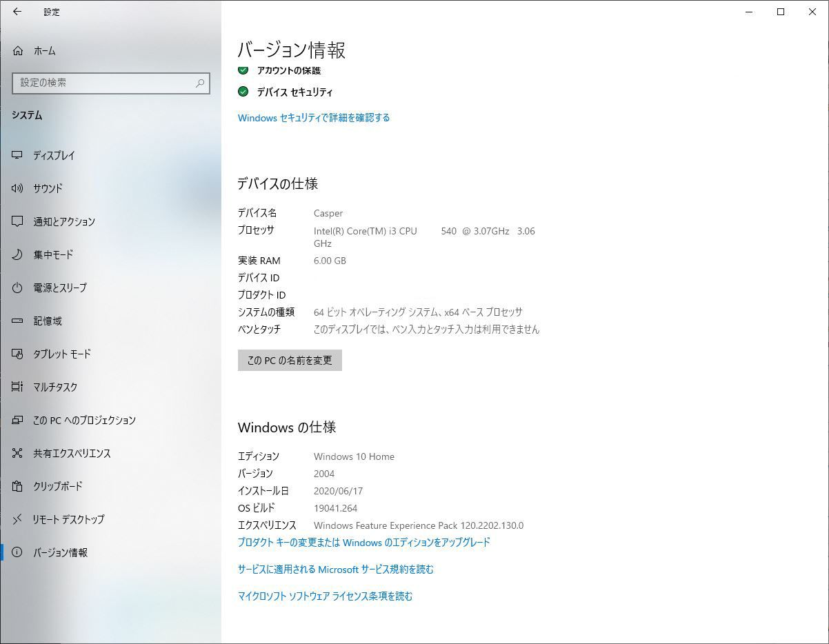
Task: Click the Home house icon
Action: (x=18, y=50)
